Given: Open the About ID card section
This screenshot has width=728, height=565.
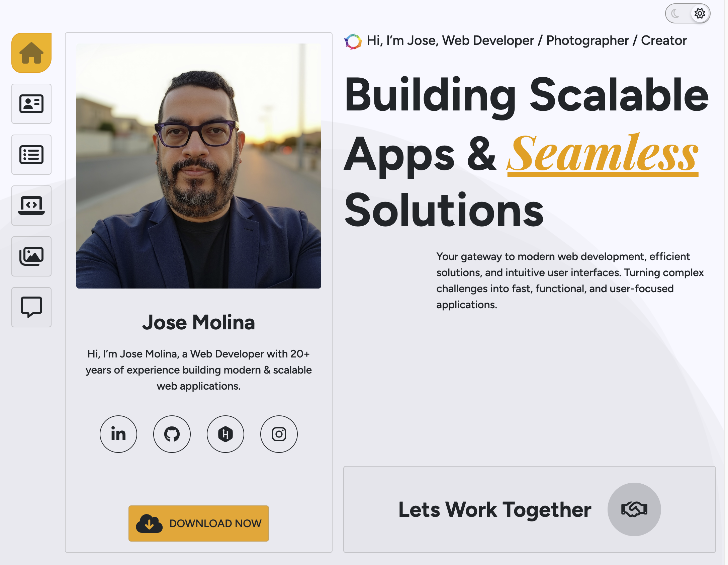Looking at the screenshot, I should click(x=31, y=104).
